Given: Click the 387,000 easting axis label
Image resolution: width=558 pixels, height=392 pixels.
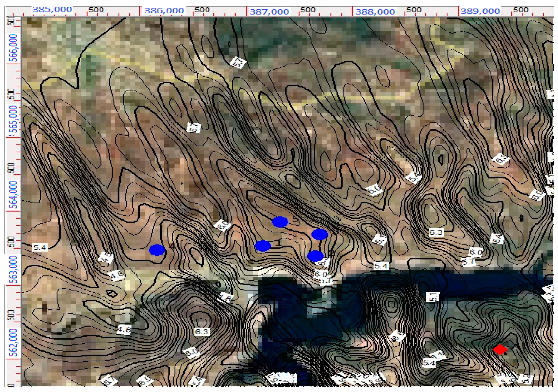Looking at the screenshot, I should (x=270, y=11).
